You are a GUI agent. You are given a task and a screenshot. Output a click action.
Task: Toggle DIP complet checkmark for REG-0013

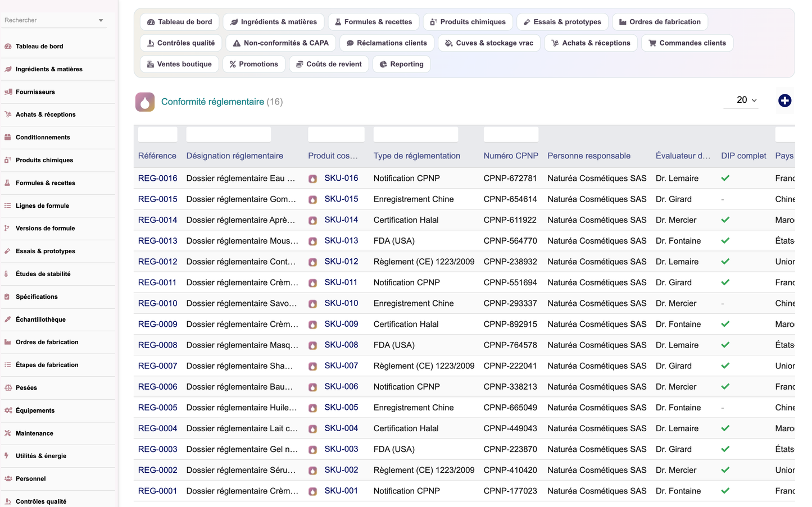coord(725,241)
